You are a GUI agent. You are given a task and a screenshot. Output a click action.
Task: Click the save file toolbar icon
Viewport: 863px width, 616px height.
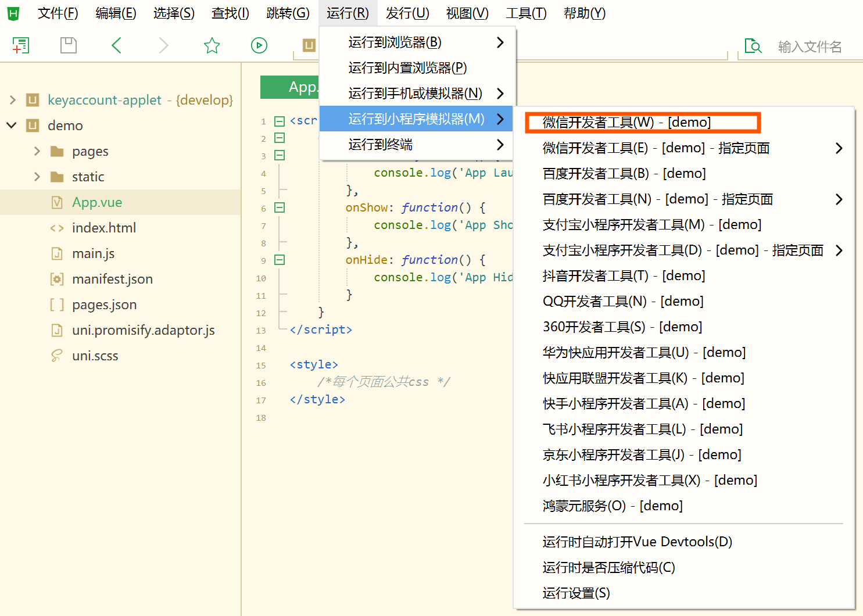(x=69, y=45)
